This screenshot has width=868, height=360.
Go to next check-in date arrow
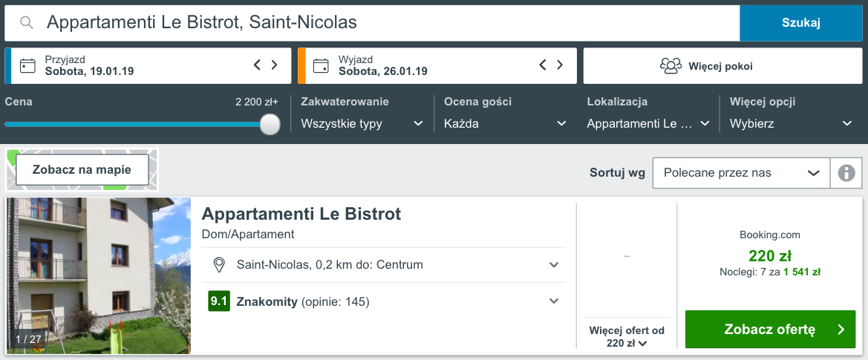275,65
